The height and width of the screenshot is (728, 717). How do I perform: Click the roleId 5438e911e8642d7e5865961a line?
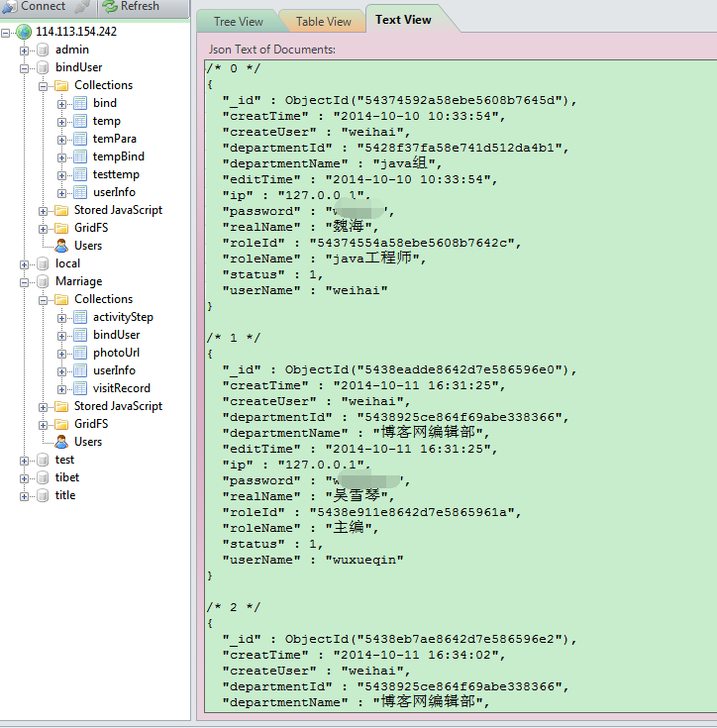[371, 512]
